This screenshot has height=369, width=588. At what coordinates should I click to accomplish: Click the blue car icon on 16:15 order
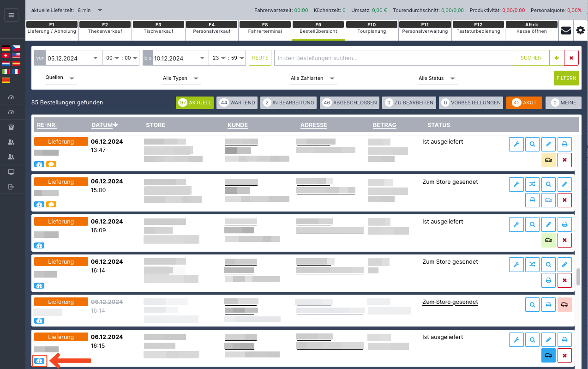coord(548,356)
